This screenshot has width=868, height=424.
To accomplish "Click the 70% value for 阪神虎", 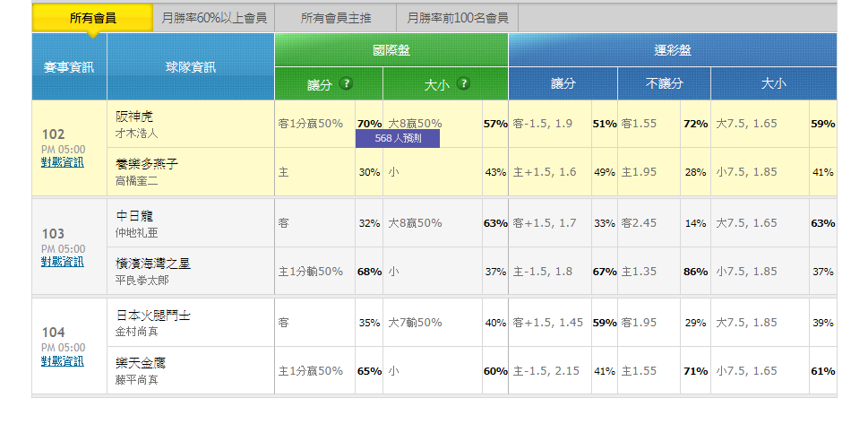I will coord(369,124).
